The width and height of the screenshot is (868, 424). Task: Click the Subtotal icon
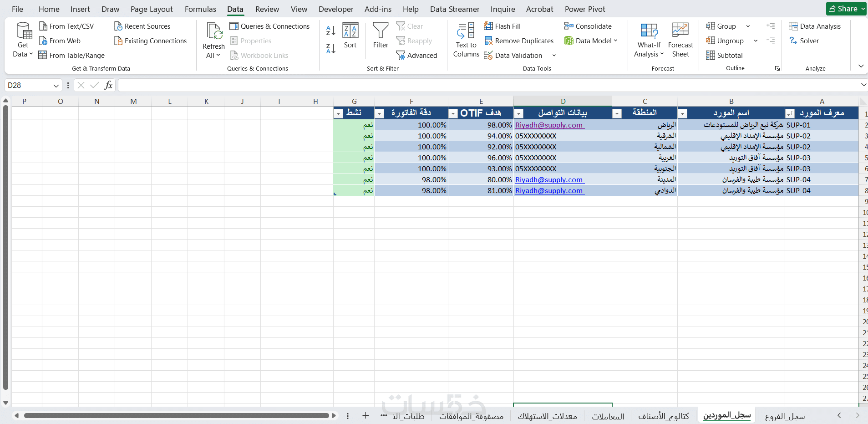[710, 55]
